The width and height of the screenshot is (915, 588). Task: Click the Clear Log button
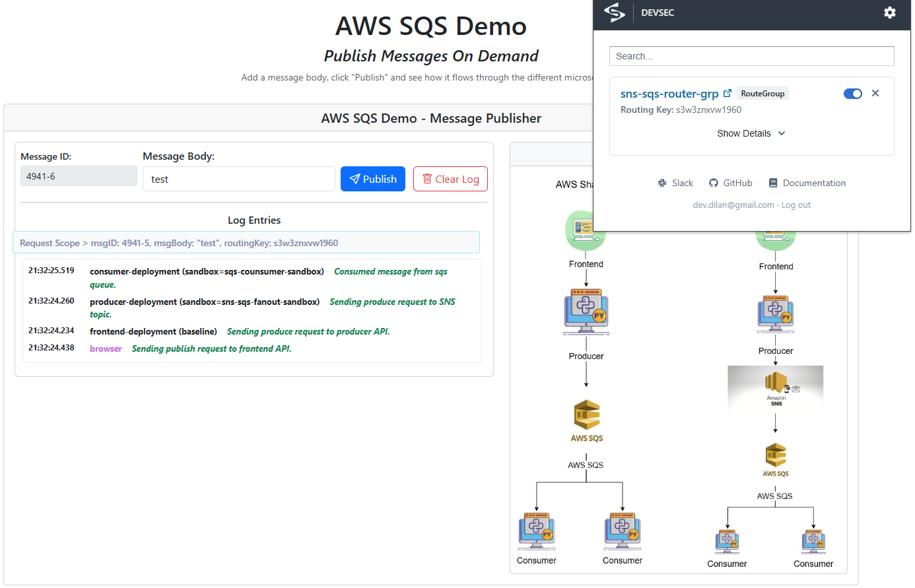pos(450,179)
